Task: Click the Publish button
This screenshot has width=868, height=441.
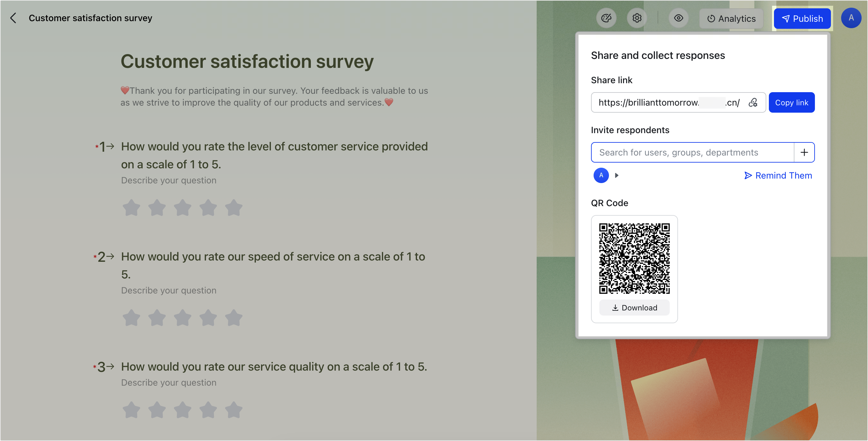Action: pos(802,19)
